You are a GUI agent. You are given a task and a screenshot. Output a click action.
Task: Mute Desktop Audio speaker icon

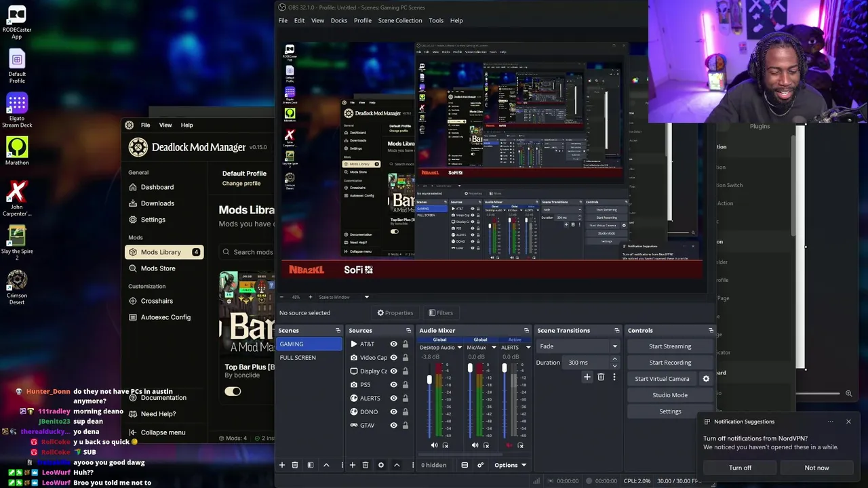click(x=434, y=445)
